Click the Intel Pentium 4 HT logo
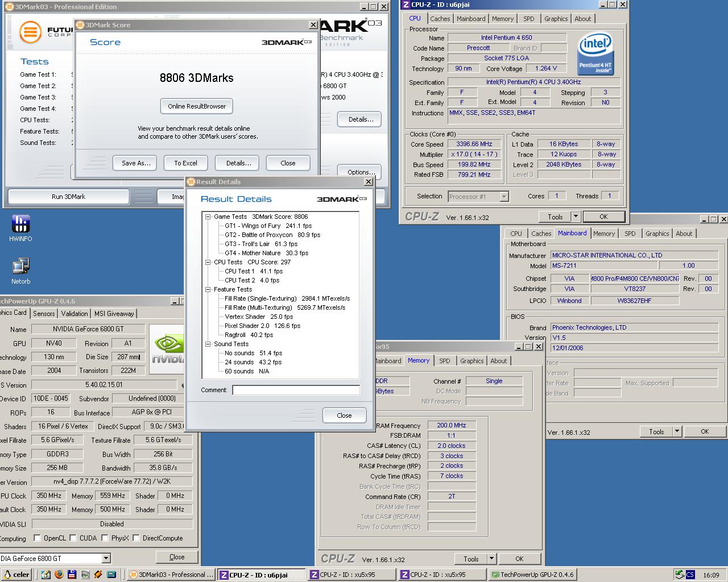The image size is (728, 582). 595,54
